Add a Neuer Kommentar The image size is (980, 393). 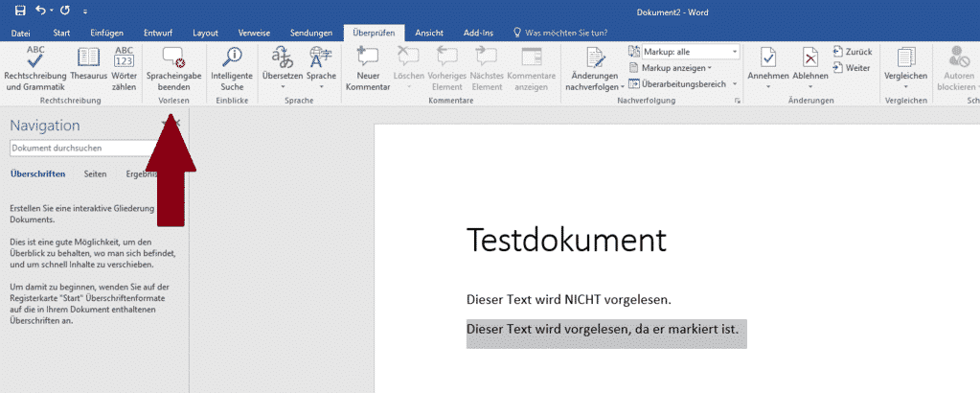(x=368, y=69)
